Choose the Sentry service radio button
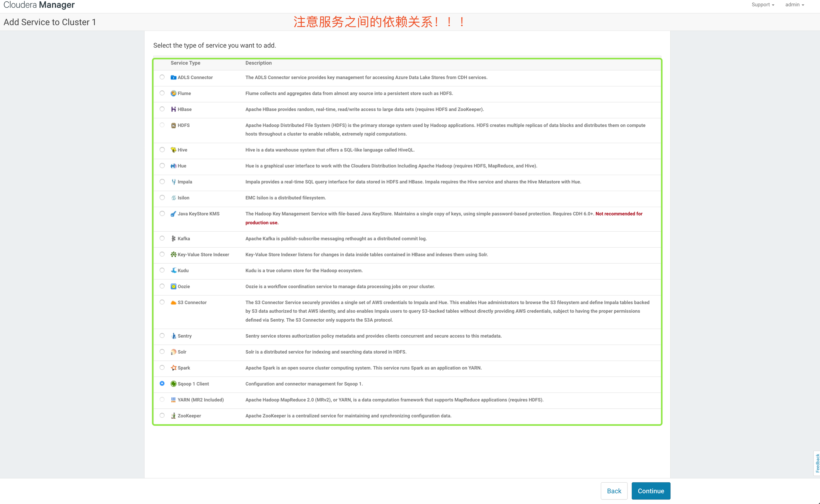 pos(162,336)
